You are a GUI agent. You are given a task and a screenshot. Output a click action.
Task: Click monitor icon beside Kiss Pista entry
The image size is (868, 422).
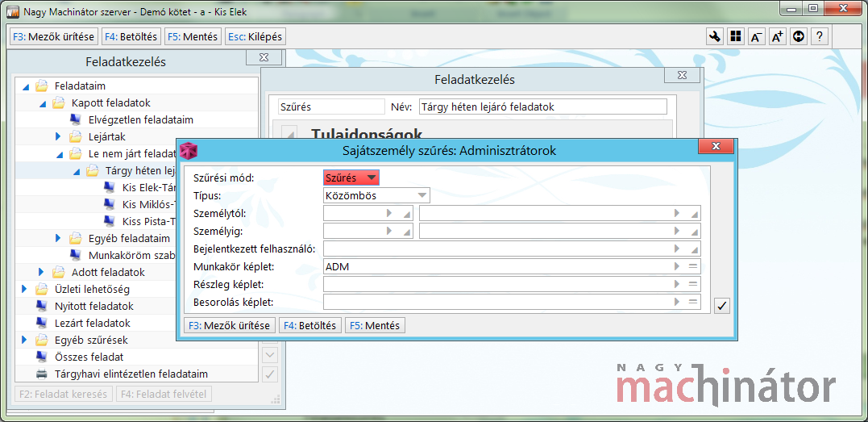(109, 221)
